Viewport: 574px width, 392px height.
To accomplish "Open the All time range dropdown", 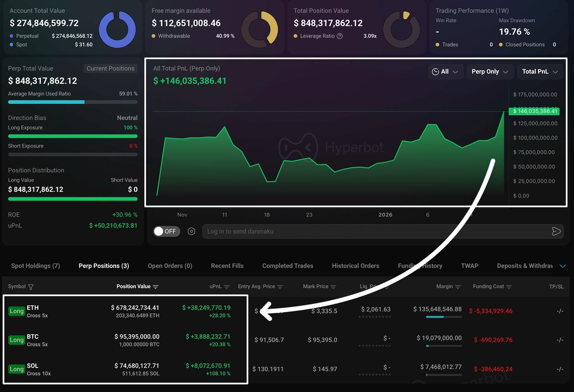I will point(445,71).
